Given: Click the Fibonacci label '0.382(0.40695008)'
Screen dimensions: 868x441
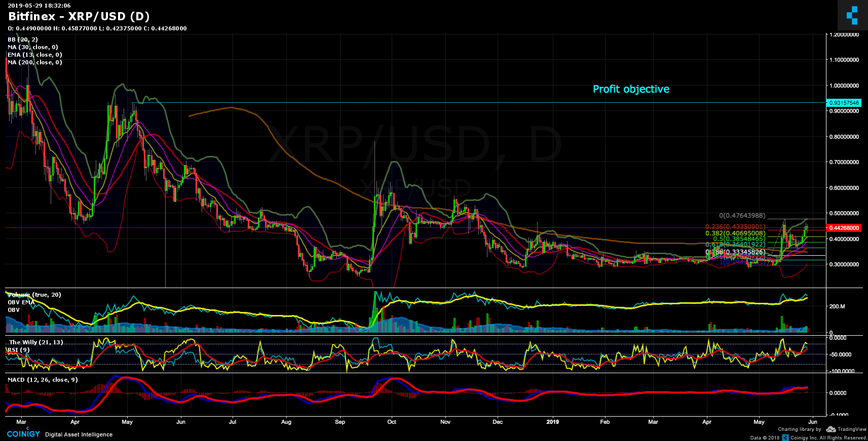Looking at the screenshot, I should point(735,233).
